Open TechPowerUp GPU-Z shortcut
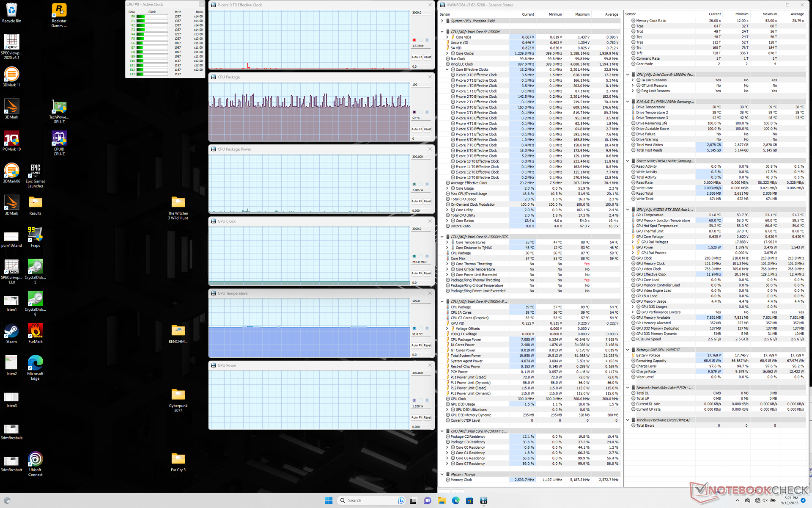Image resolution: width=812 pixels, height=508 pixels. point(59,112)
